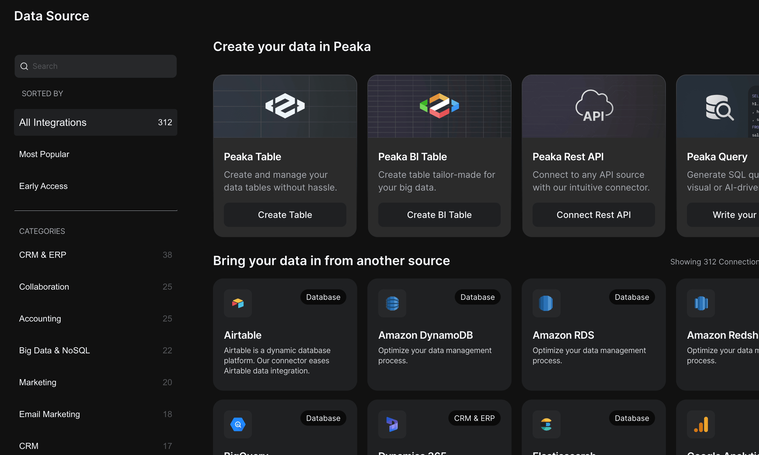759x455 pixels.
Task: Select All Integrations filter
Action: pyautogui.click(x=95, y=122)
